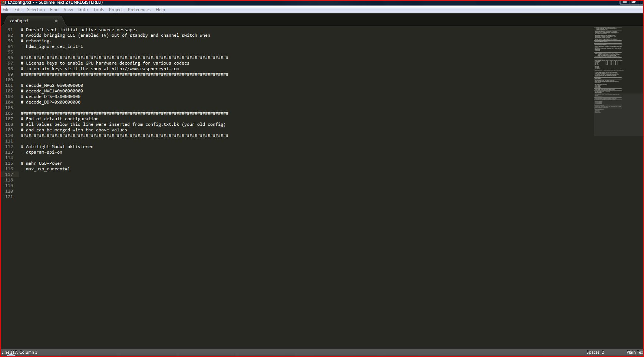The height and width of the screenshot is (357, 644).
Task: Click the Sublime Text icon in title bar
Action: coord(3,2)
